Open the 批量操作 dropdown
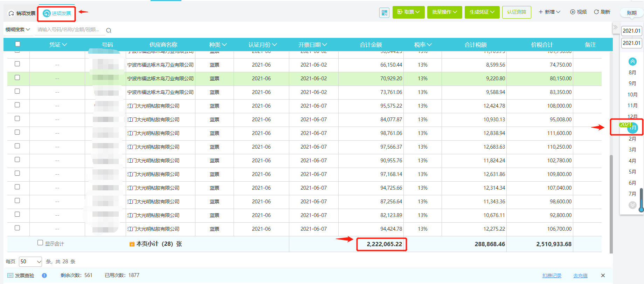Viewport: 644px width, 284px height. coord(444,12)
